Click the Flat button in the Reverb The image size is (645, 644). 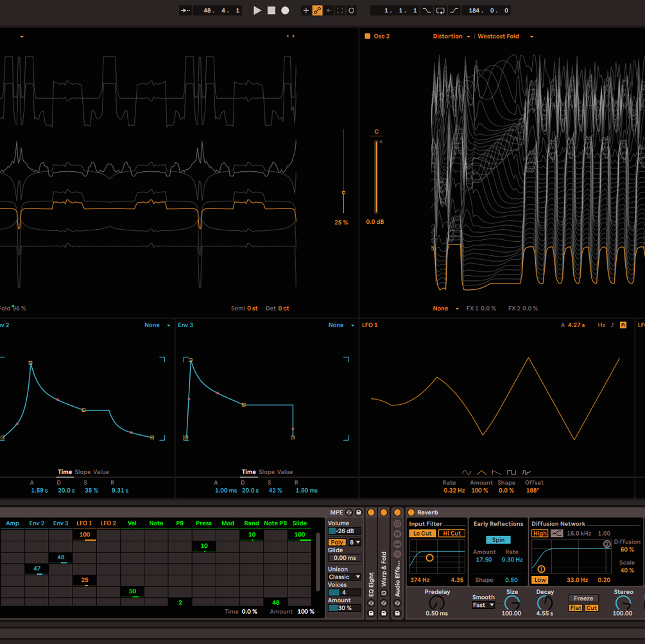click(576, 607)
